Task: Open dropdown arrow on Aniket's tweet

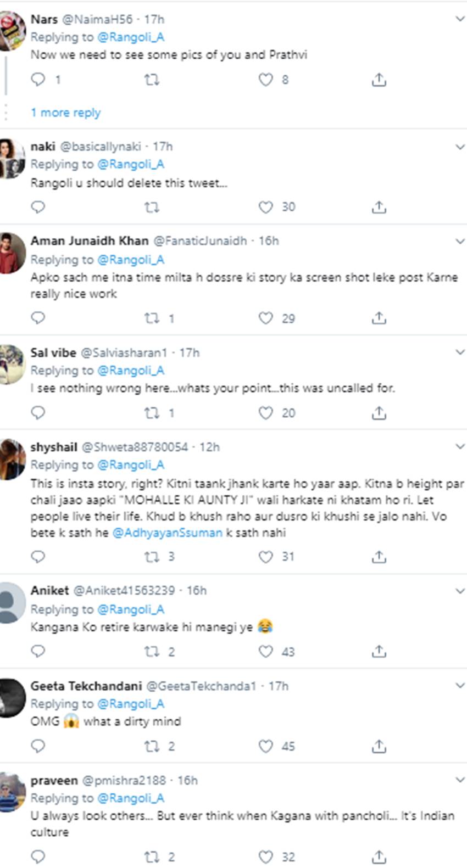Action: point(460,591)
